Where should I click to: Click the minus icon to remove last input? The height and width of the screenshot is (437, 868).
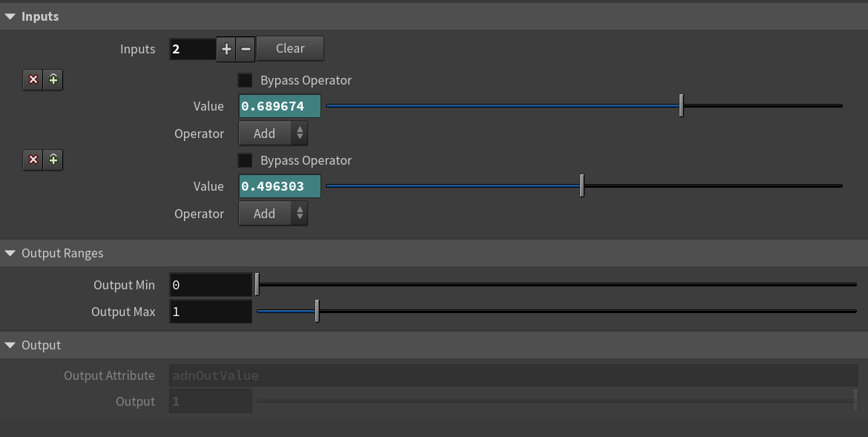246,49
